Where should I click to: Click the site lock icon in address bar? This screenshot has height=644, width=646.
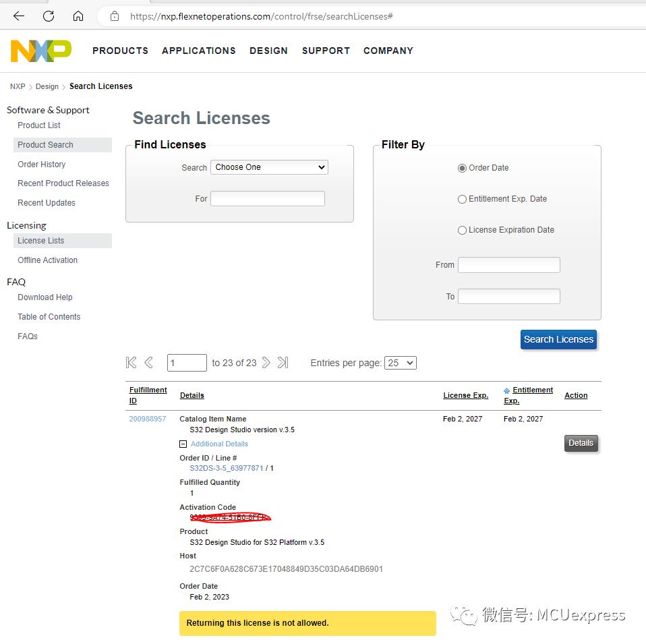(x=115, y=16)
